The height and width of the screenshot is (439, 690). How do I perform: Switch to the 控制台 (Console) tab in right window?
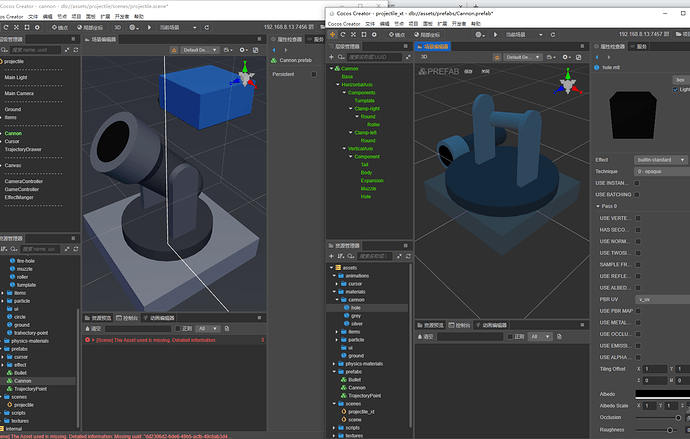459,325
